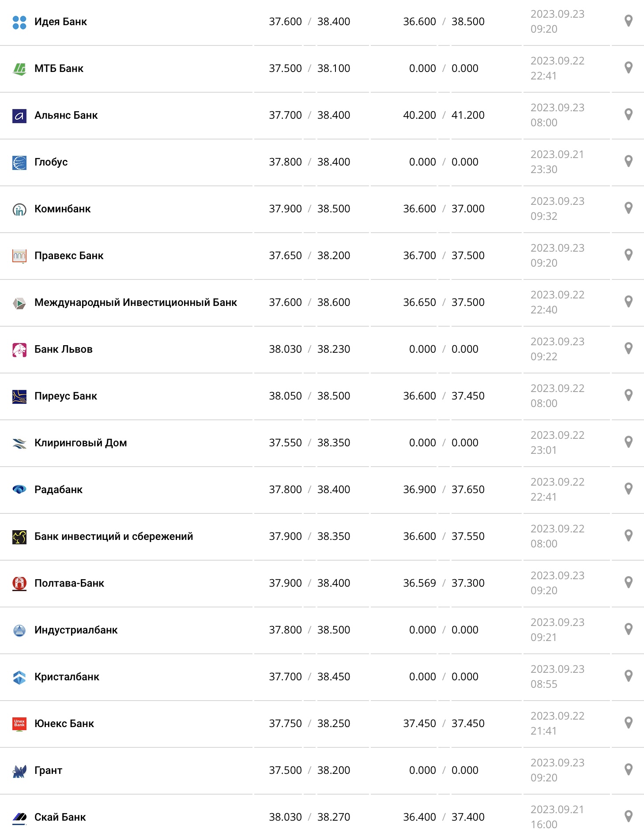Open location pin for МТБ Банк
644x837 pixels.
[x=629, y=68]
